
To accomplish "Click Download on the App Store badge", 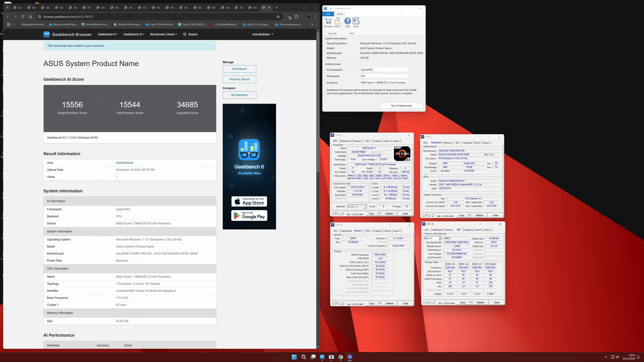I will tap(249, 201).
